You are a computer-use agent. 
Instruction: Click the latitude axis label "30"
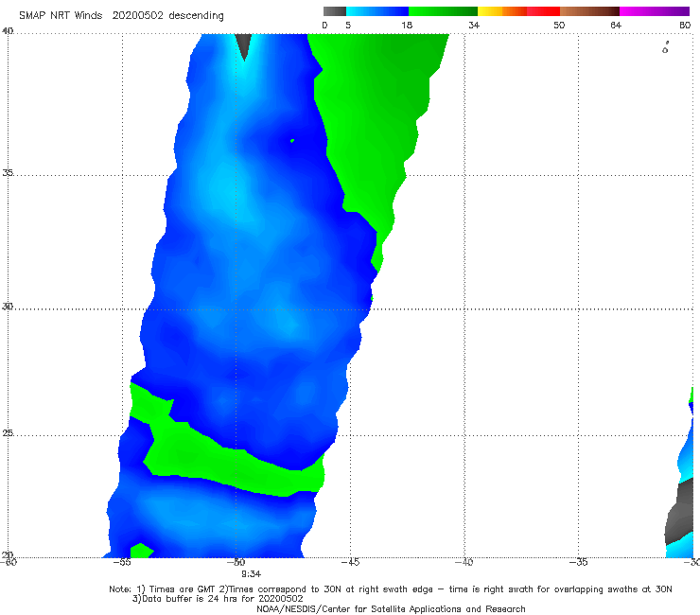(x=8, y=307)
